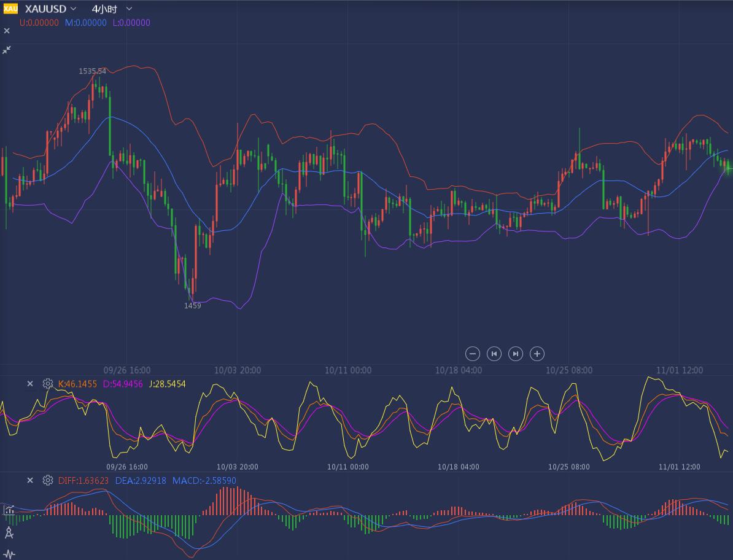
Task: Click the 10/25 08:00 label in the KDJ panel
Action: point(568,467)
